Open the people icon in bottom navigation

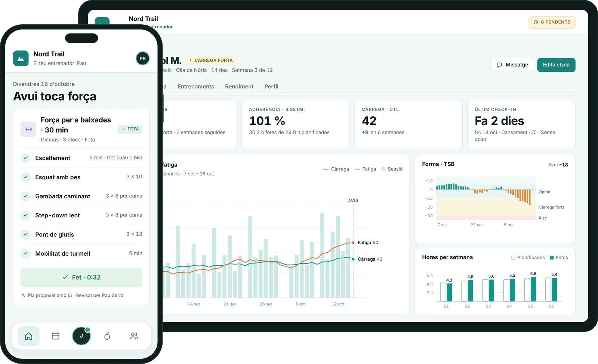tap(134, 336)
